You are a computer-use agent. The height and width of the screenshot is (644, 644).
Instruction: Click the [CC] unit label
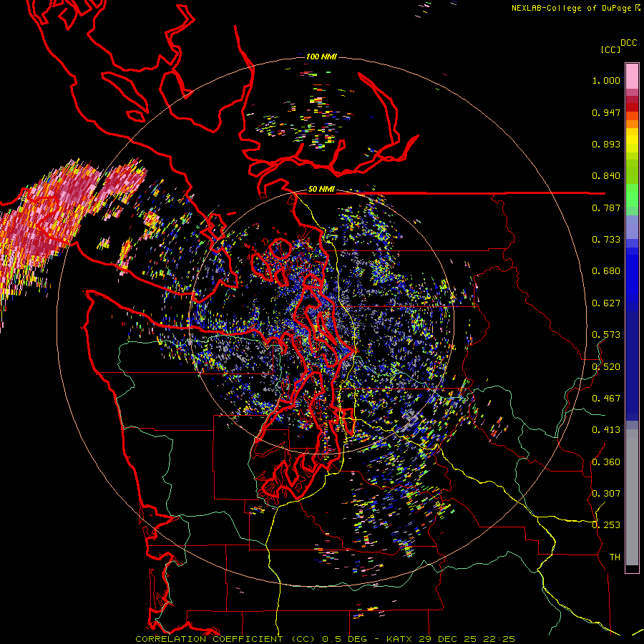click(610, 49)
